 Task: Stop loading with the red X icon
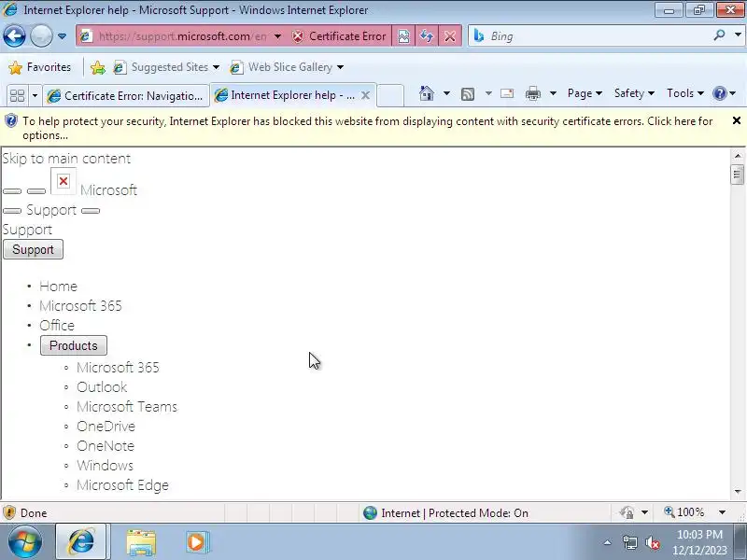[x=449, y=36]
